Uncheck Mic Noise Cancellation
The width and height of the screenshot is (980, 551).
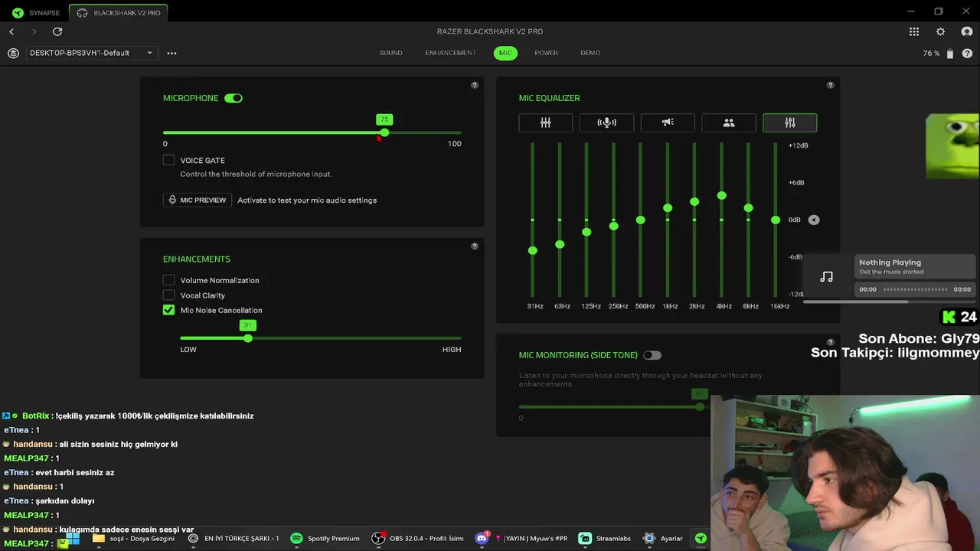168,310
